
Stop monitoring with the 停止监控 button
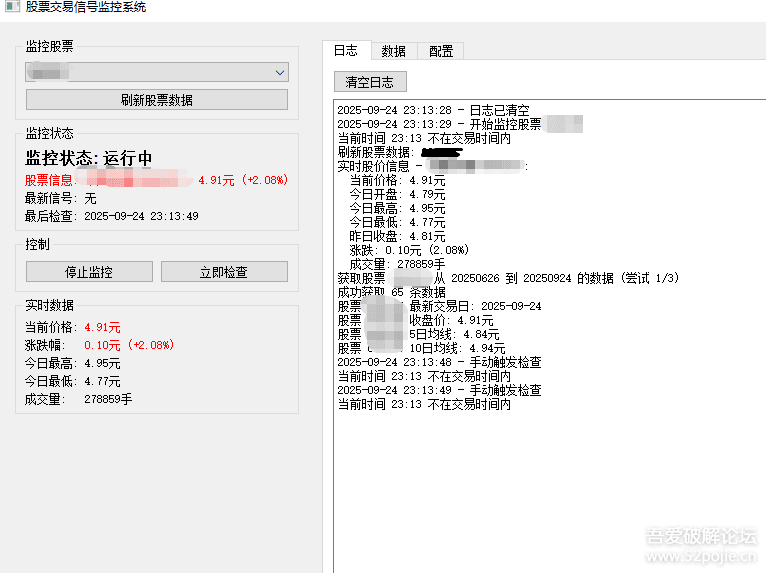pos(89,272)
